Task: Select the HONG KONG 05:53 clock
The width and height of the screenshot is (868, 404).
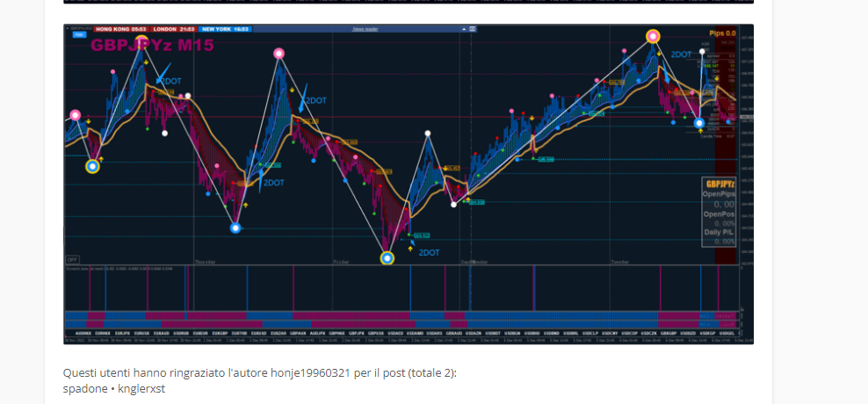Action: pos(121,29)
